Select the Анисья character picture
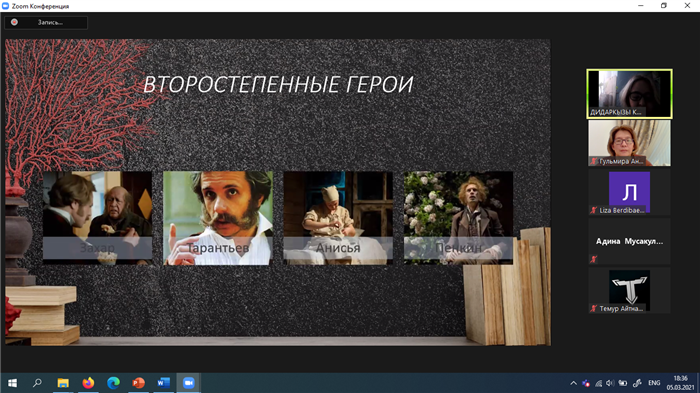700x393 pixels. 338,218
